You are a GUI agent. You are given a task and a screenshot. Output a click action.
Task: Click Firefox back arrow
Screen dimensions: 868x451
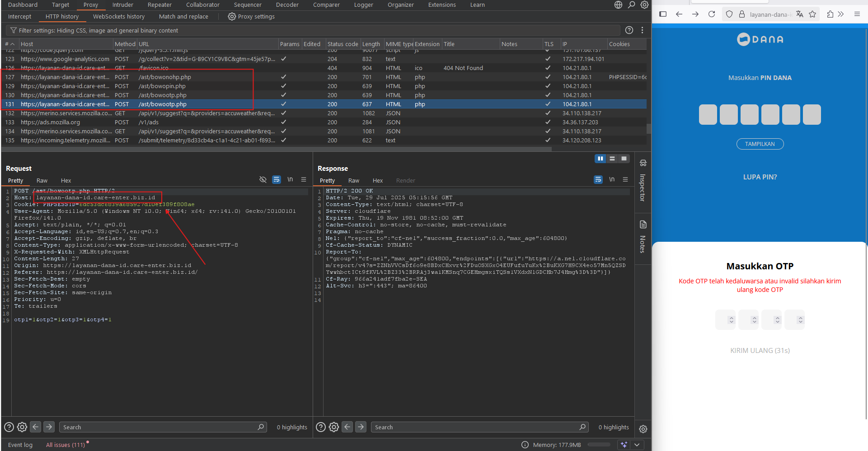pos(679,14)
